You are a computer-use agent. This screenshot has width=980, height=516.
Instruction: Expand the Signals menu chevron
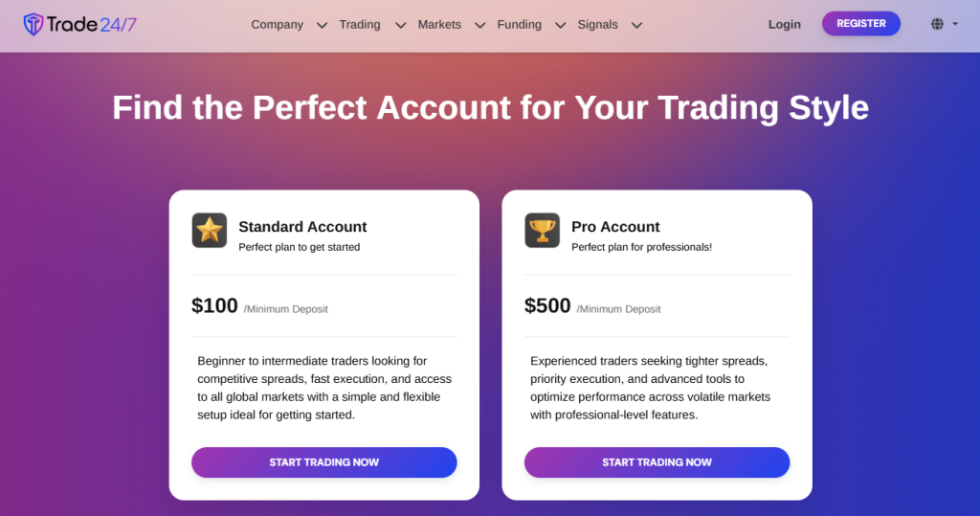coord(636,25)
